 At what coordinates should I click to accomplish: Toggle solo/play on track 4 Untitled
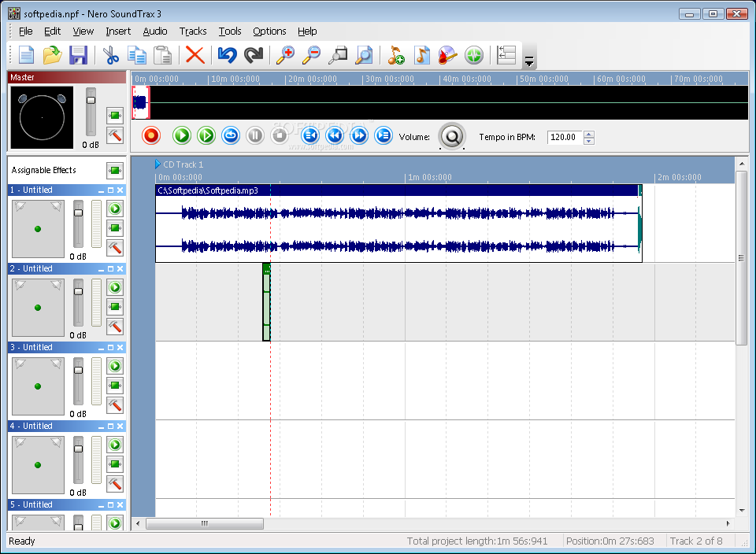[x=115, y=445]
